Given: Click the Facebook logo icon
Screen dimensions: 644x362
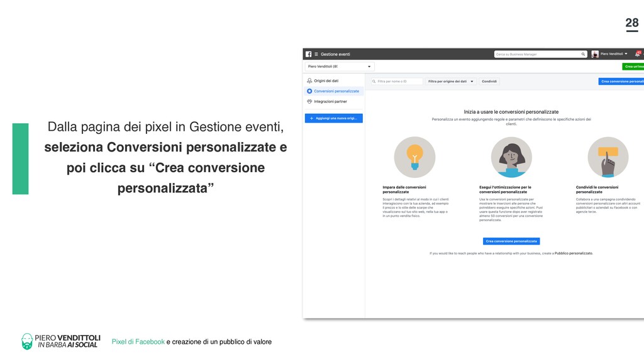Looking at the screenshot, I should (x=308, y=54).
